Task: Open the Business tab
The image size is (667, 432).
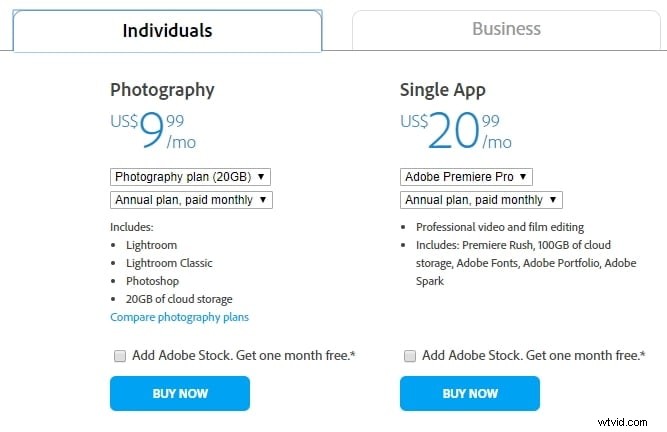Action: 506,29
